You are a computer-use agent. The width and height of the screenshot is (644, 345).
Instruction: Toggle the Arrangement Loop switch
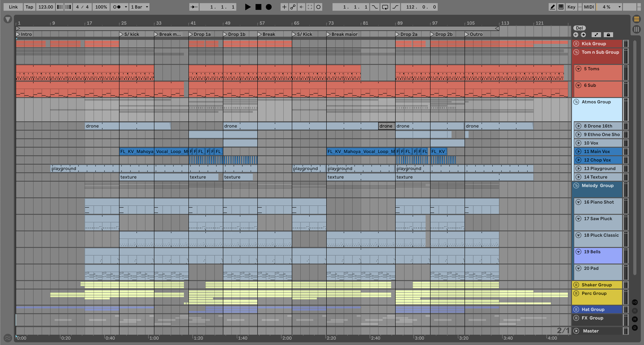385,7
